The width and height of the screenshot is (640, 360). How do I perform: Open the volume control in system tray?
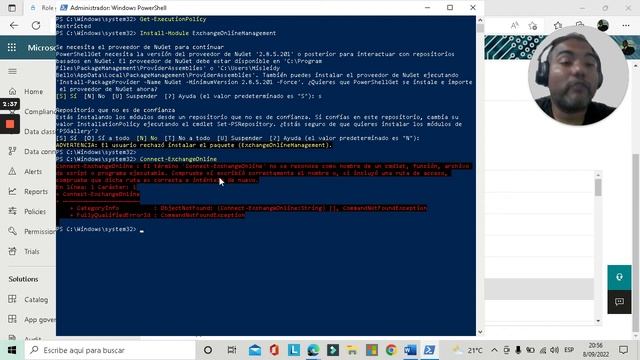(x=554, y=350)
